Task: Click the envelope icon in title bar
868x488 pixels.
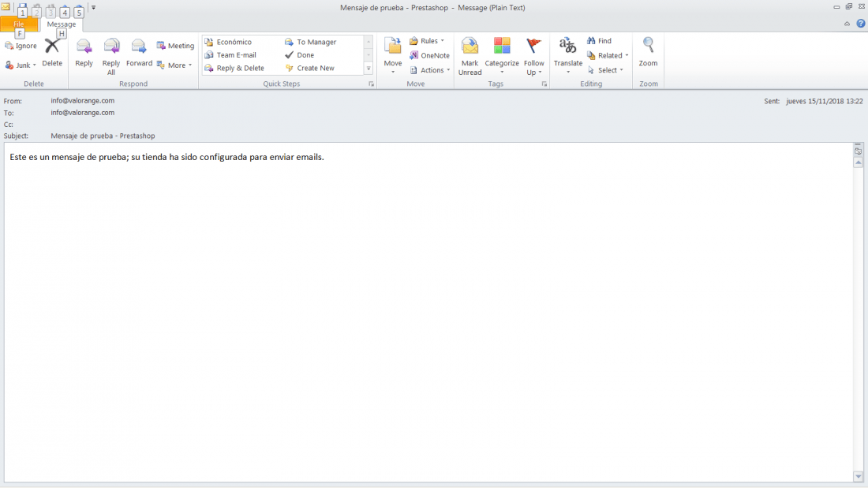Action: 6,7
